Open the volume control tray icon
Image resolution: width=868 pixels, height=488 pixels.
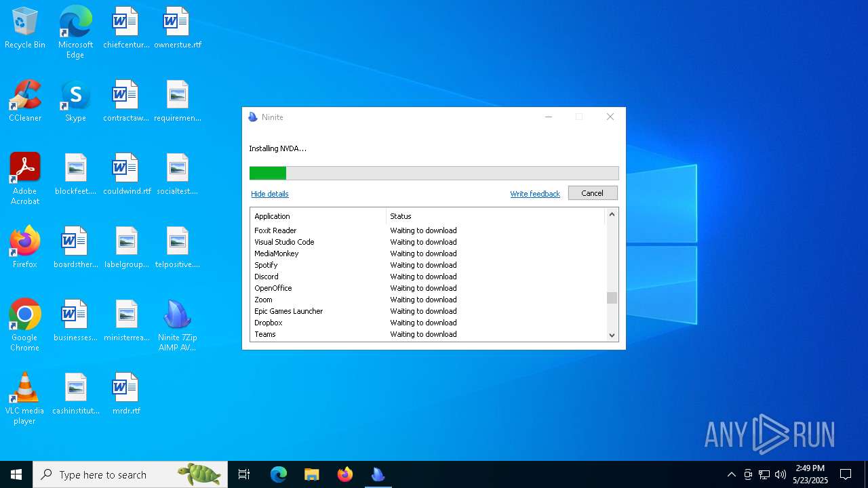781,474
